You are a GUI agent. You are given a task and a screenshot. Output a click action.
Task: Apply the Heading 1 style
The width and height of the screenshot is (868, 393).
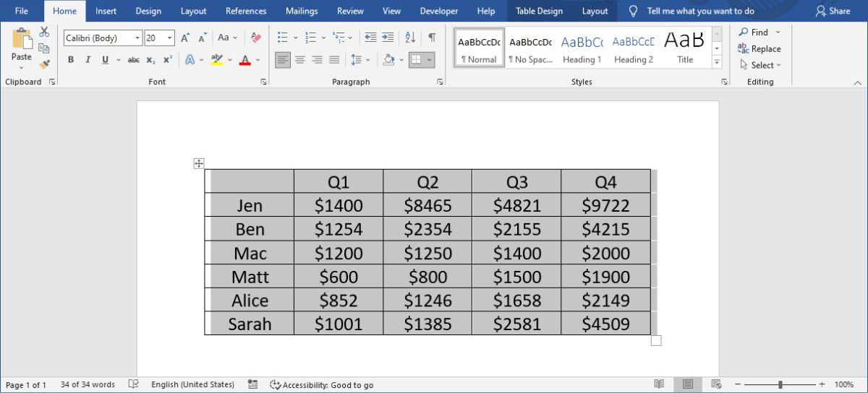point(582,48)
